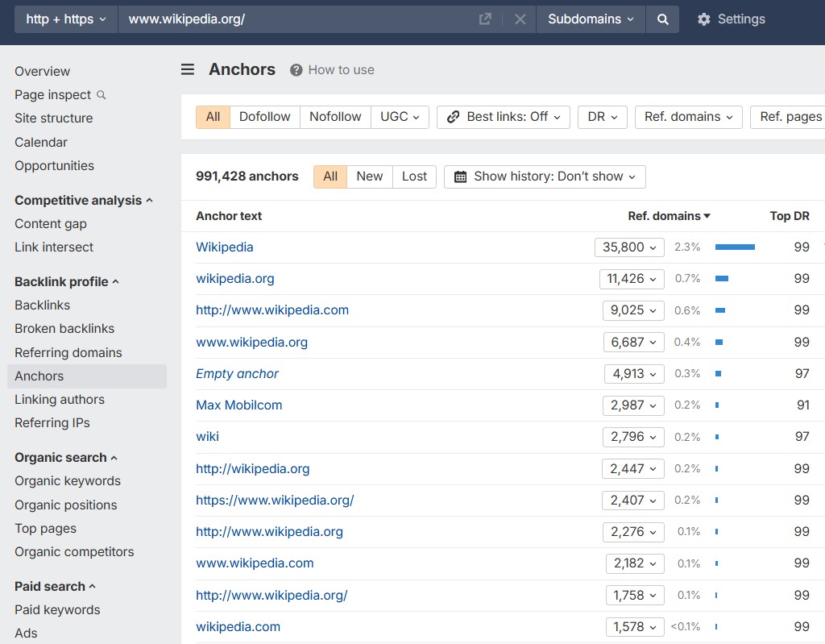The width and height of the screenshot is (825, 644).
Task: Click calendar icon in Show history
Action: [x=460, y=177]
